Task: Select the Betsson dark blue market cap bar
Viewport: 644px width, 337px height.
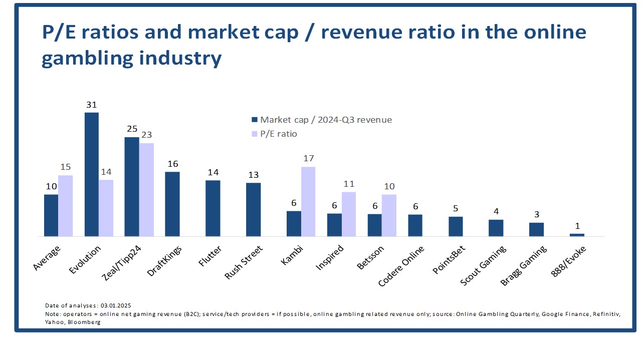Action: [375, 225]
